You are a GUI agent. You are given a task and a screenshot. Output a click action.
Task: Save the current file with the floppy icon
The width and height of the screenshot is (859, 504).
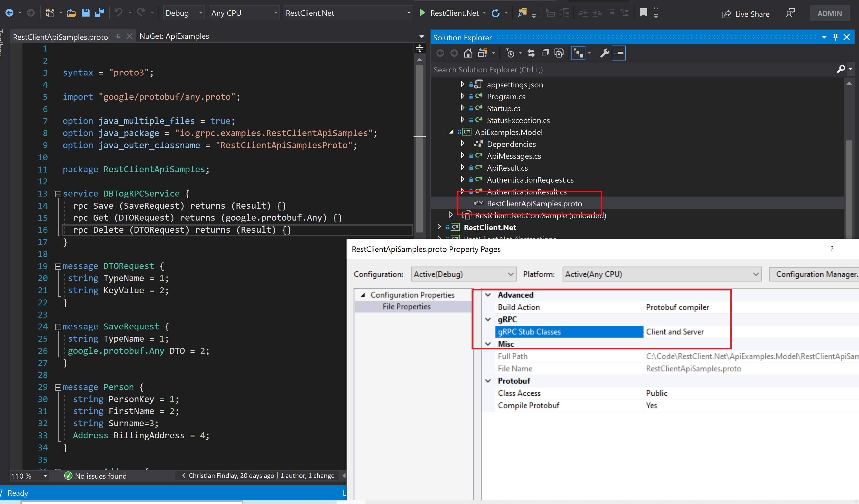(86, 13)
